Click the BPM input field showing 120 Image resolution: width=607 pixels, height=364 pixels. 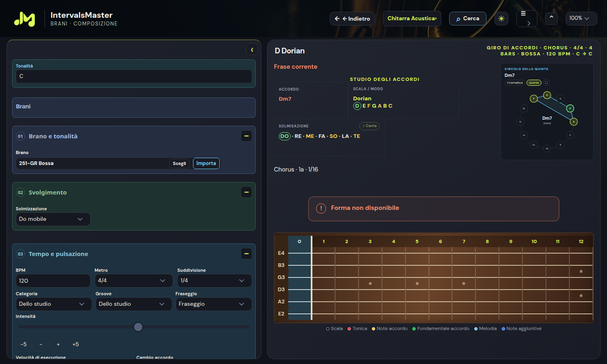[53, 281]
